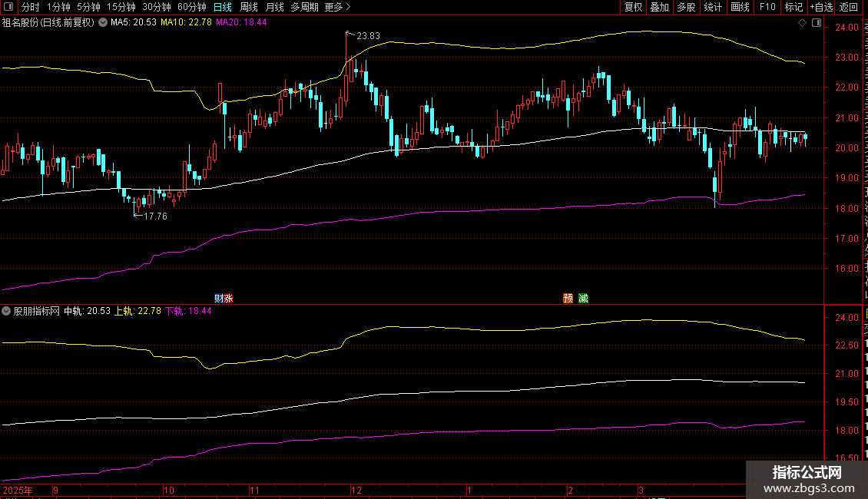This screenshot has height=499, width=868.
Task: Switch to 分时 view
Action: coord(31,7)
